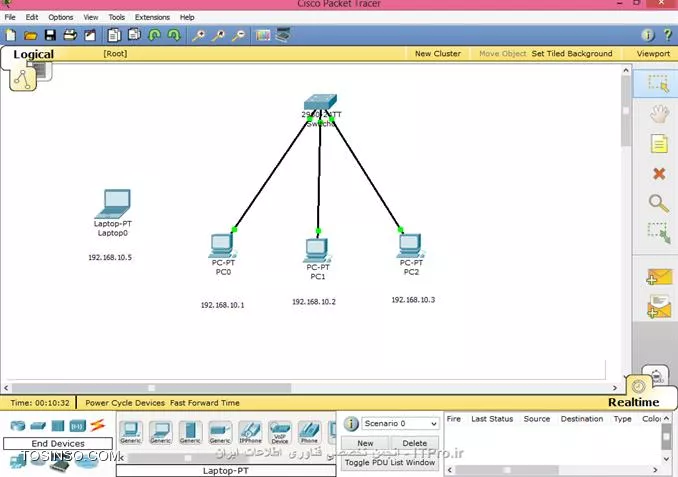Choose the Select tool on right panel
Image resolution: width=678 pixels, height=477 pixels.
658,83
